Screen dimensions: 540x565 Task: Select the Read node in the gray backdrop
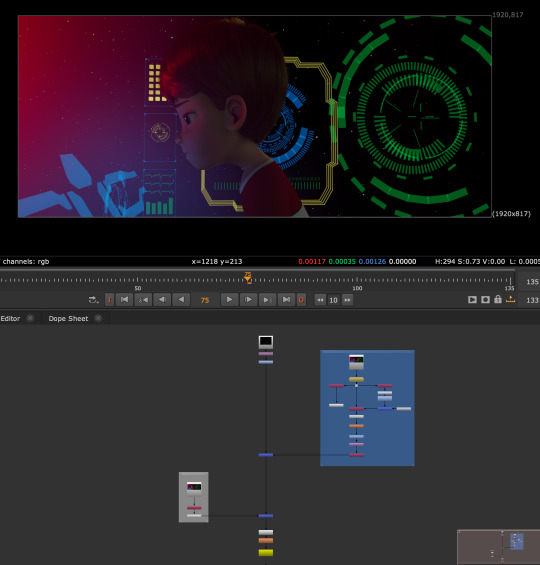click(x=194, y=489)
